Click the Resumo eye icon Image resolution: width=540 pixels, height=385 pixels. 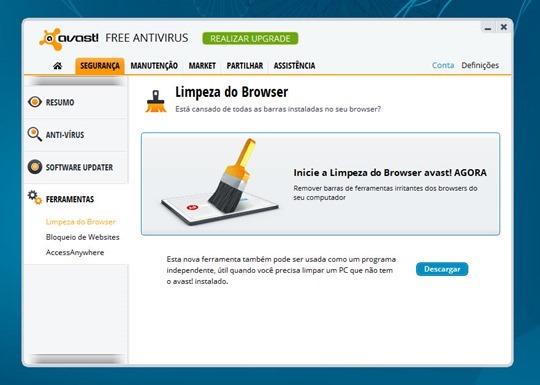tap(35, 102)
